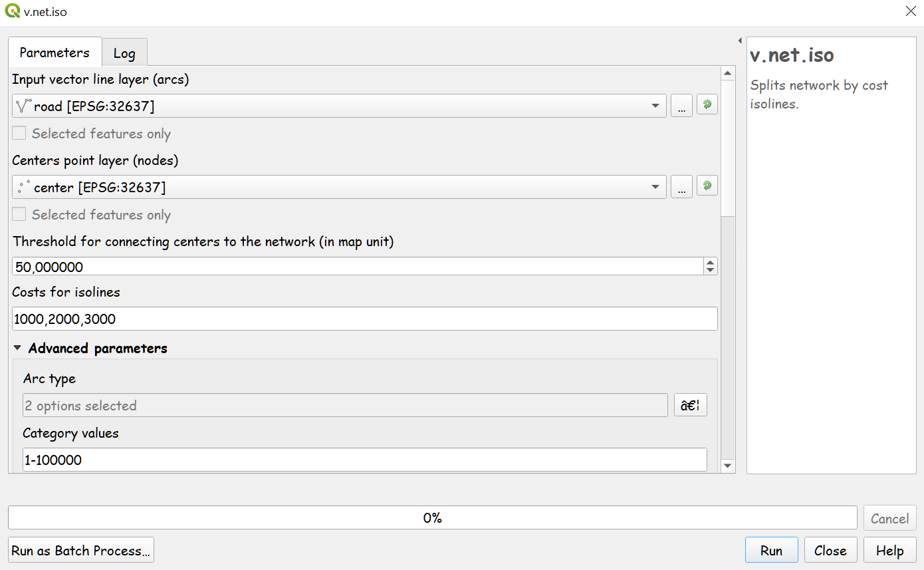This screenshot has width=924, height=570.
Task: Enable Selected features only for road layer
Action: click(19, 133)
